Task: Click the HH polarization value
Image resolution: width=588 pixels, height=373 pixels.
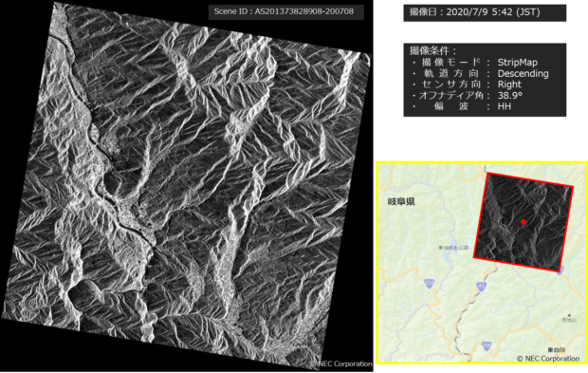Action: 504,106
